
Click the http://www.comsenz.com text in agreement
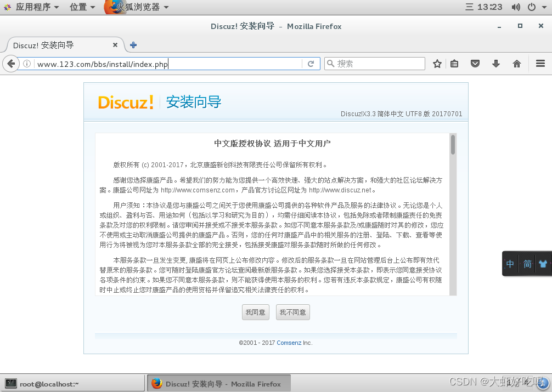pos(198,190)
